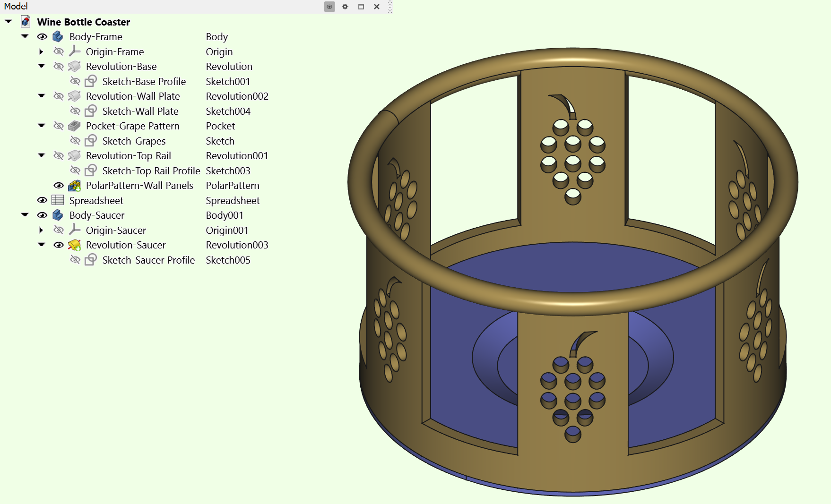831x504 pixels.
Task: Click the Revolution-Top Rail feature icon
Action: pos(74,155)
